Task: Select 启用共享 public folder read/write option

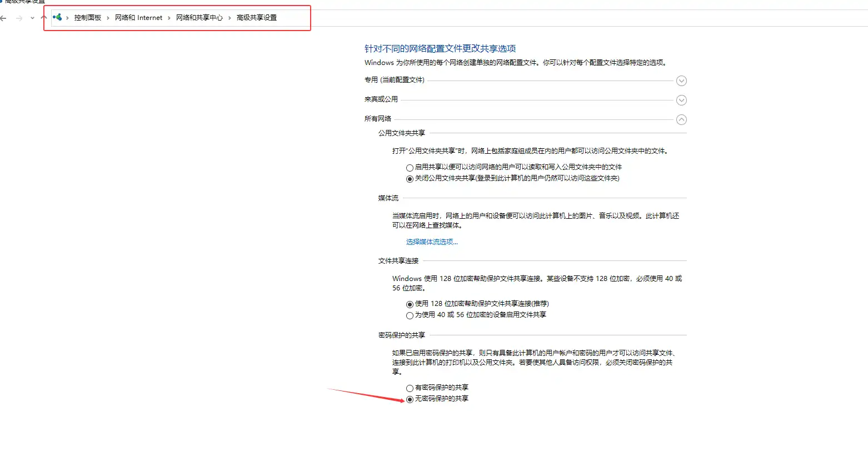Action: (410, 168)
